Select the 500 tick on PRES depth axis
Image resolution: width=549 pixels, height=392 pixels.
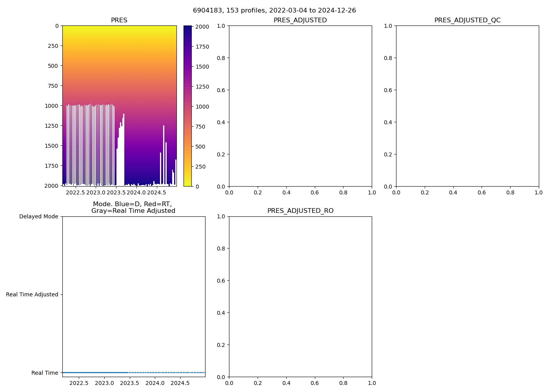53,66
